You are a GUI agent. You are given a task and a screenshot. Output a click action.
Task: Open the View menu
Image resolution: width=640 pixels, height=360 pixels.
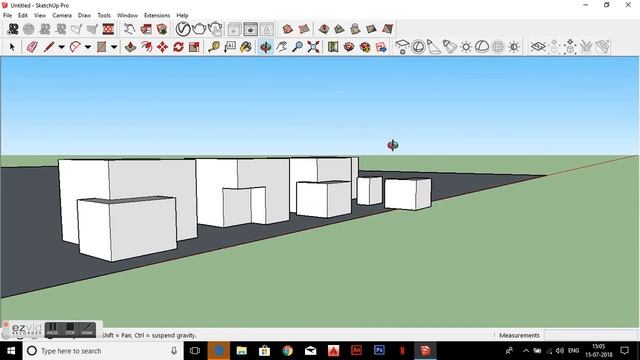(x=40, y=15)
